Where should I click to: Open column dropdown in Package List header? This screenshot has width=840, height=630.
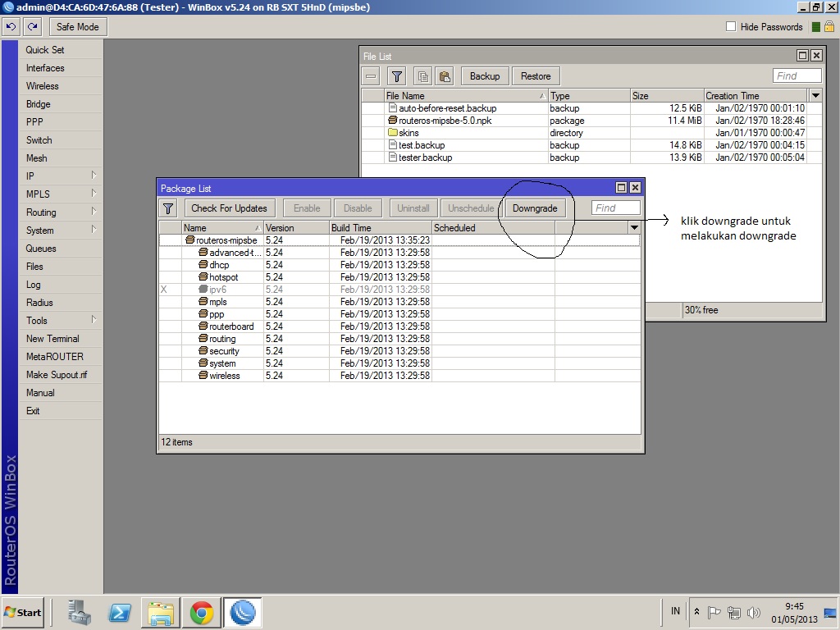(x=634, y=228)
